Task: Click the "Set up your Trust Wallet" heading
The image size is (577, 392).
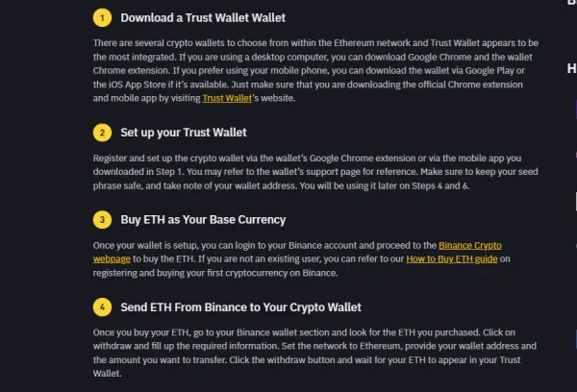Action: point(184,132)
